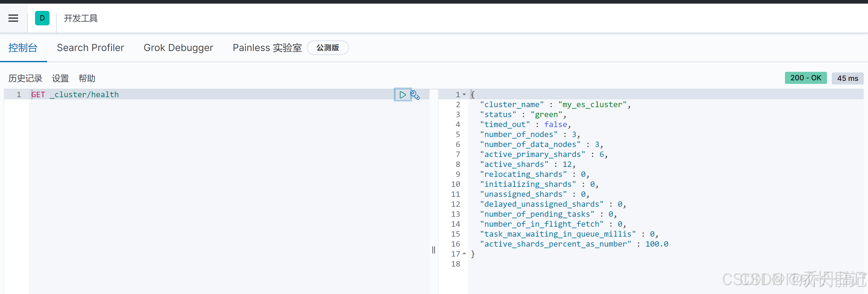Click the "number_of_pending_tasks" line
The width and height of the screenshot is (868, 294).
tap(548, 214)
